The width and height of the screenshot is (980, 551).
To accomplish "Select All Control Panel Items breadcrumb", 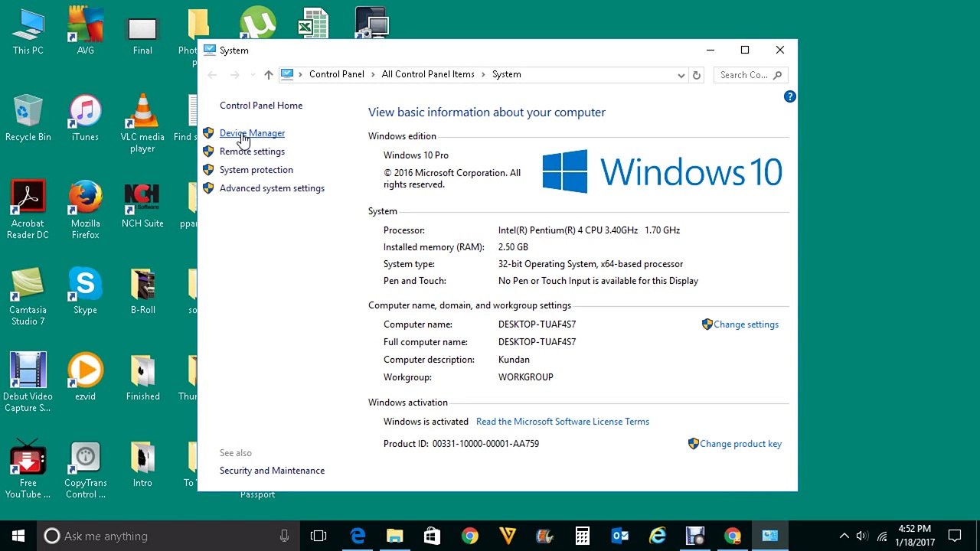I will (x=428, y=74).
